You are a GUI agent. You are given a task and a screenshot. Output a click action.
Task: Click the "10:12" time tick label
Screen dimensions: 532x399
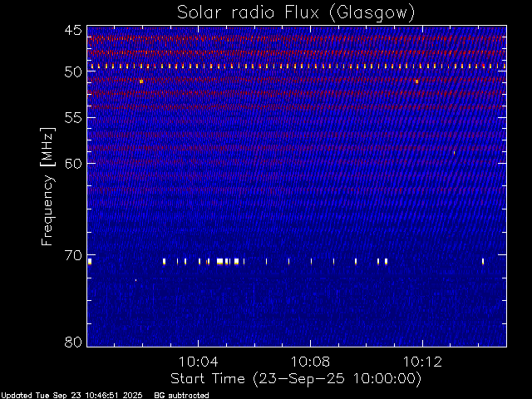click(x=423, y=362)
